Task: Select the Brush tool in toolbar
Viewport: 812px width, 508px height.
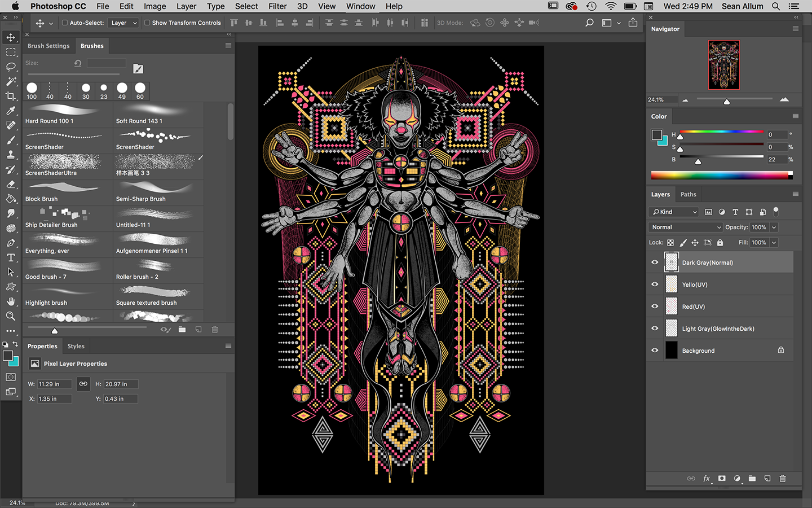Action: coord(11,140)
